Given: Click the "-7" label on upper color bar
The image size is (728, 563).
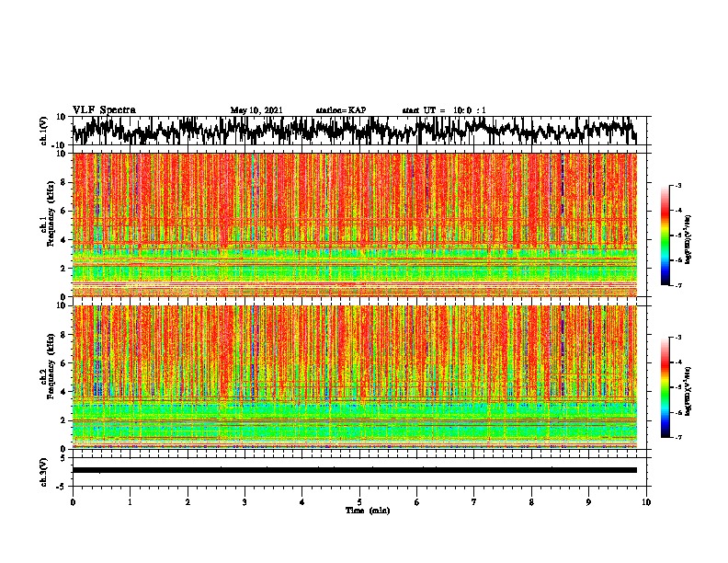Looking at the screenshot, I should coord(677,285).
